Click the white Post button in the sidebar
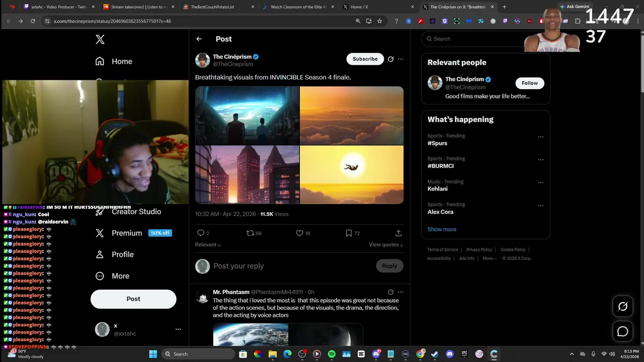Viewport: 644px width, 362px height. click(x=133, y=299)
